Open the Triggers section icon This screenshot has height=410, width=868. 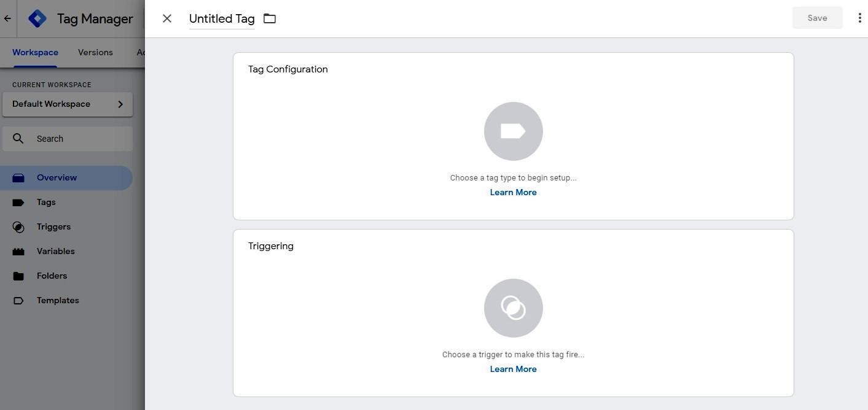pos(19,226)
